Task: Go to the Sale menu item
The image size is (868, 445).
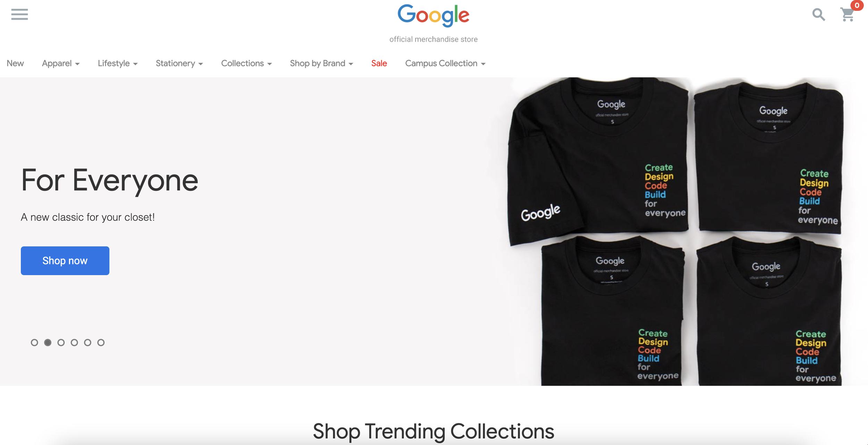Action: [x=379, y=63]
